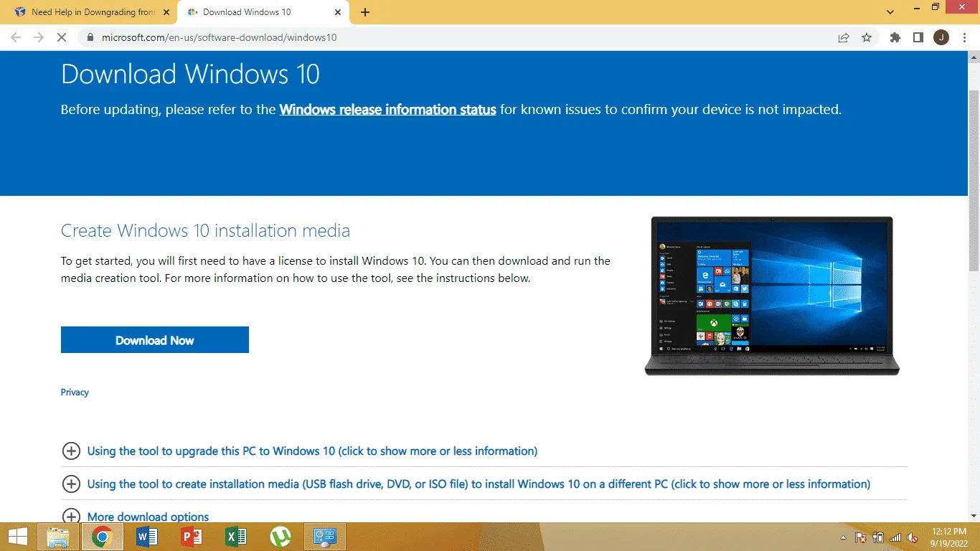980x551 pixels.
Task: Close the Download Windows 10 tab
Action: tap(338, 12)
